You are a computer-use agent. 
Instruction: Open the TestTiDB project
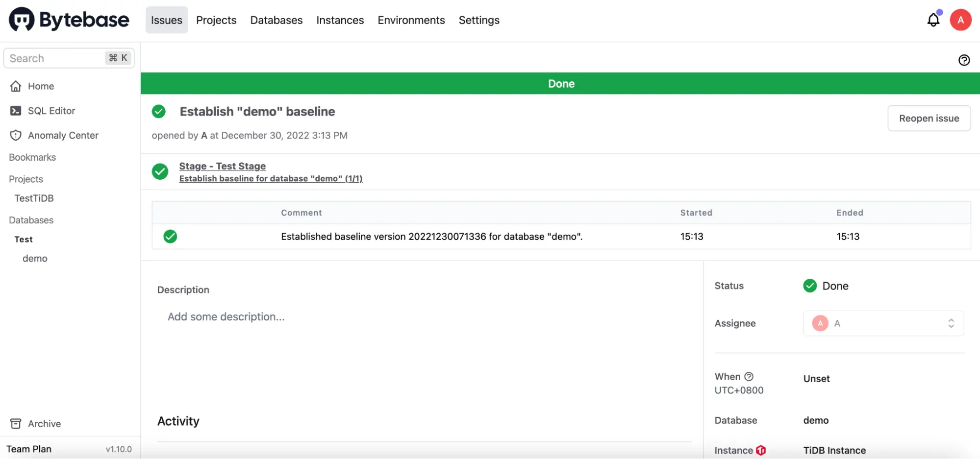34,198
